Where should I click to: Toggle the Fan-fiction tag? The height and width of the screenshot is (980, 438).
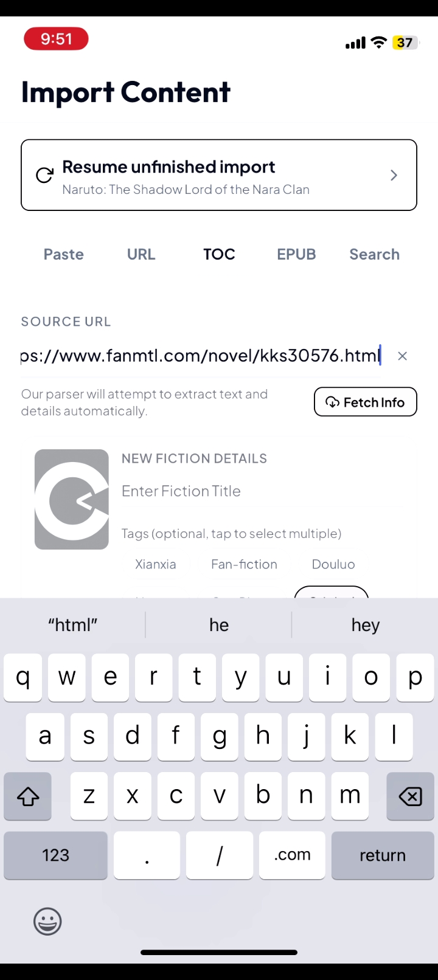244,564
